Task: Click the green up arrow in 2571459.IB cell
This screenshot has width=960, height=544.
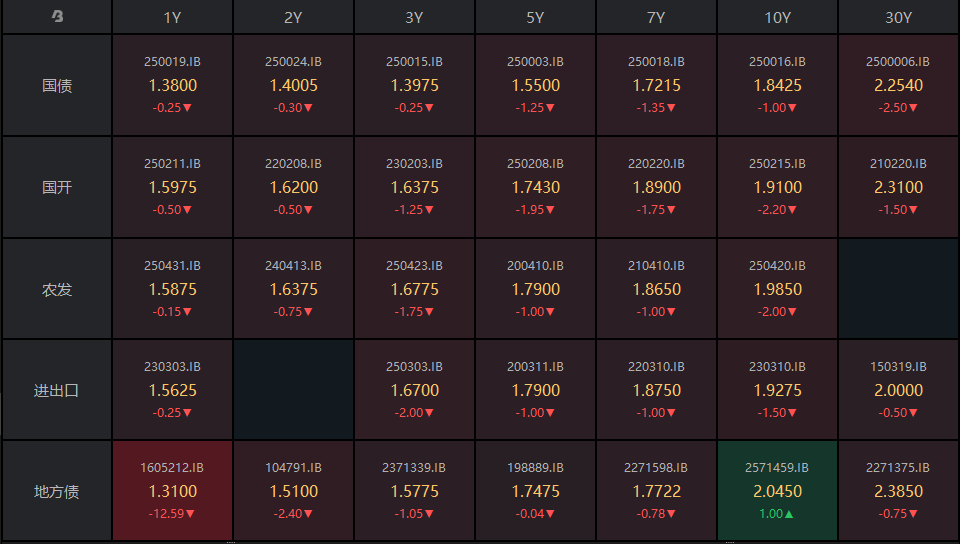Action: click(788, 514)
